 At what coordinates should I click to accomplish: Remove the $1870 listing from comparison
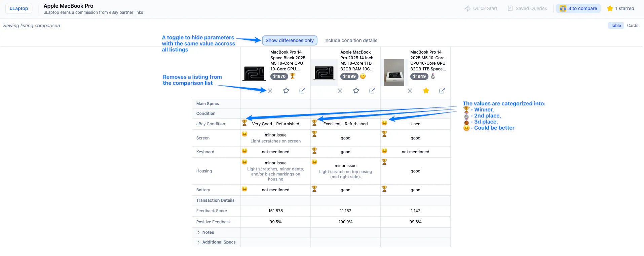pos(270,91)
